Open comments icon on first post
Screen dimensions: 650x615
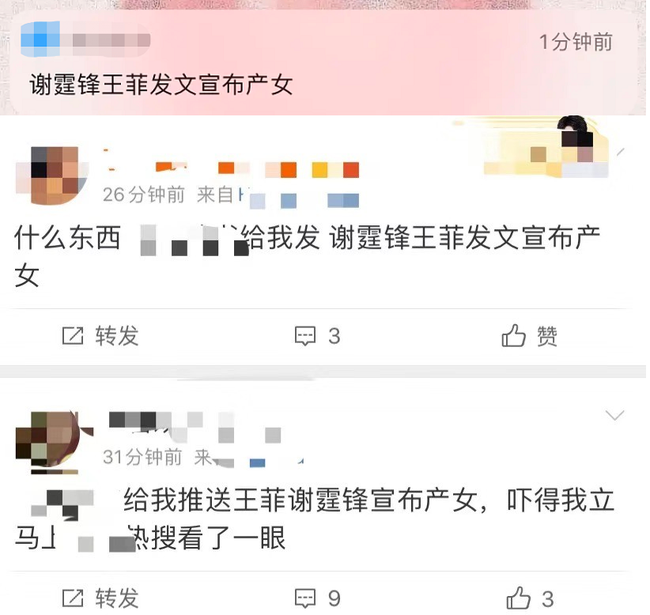(305, 336)
